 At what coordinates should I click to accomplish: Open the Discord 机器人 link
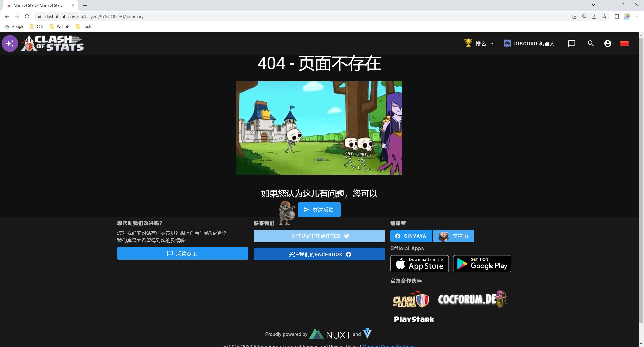(x=529, y=43)
